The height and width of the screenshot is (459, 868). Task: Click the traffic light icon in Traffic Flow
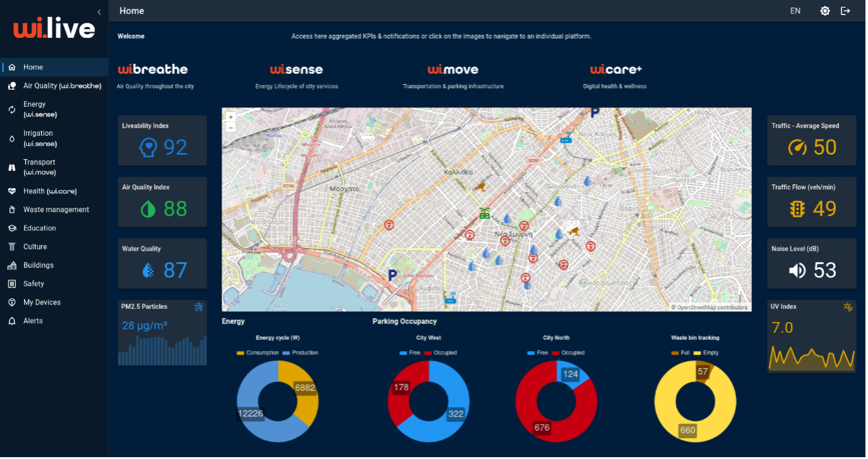point(797,209)
